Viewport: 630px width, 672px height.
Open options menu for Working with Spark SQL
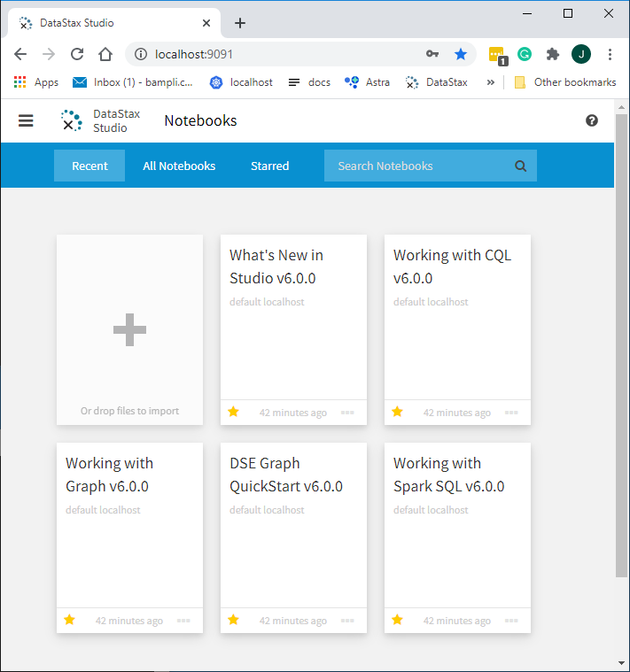click(511, 621)
